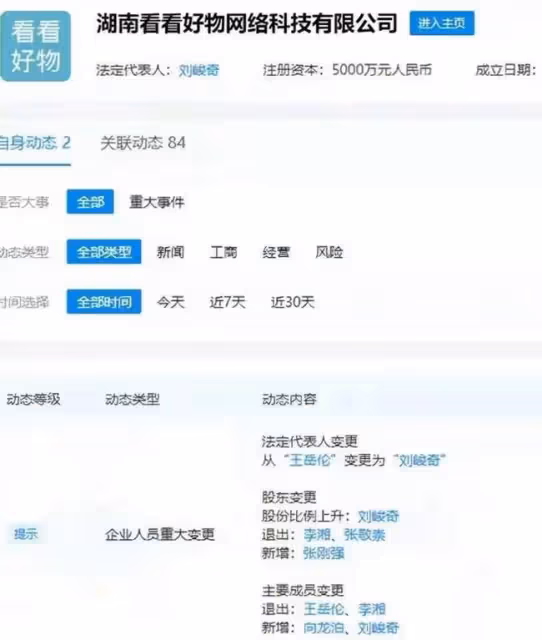Click 注册资本 5000万元人民币 text

347,70
